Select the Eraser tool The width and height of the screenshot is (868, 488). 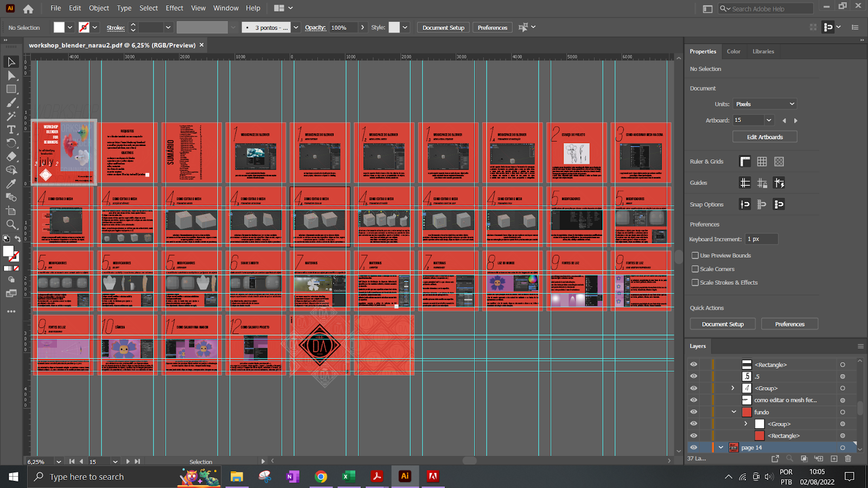11,157
